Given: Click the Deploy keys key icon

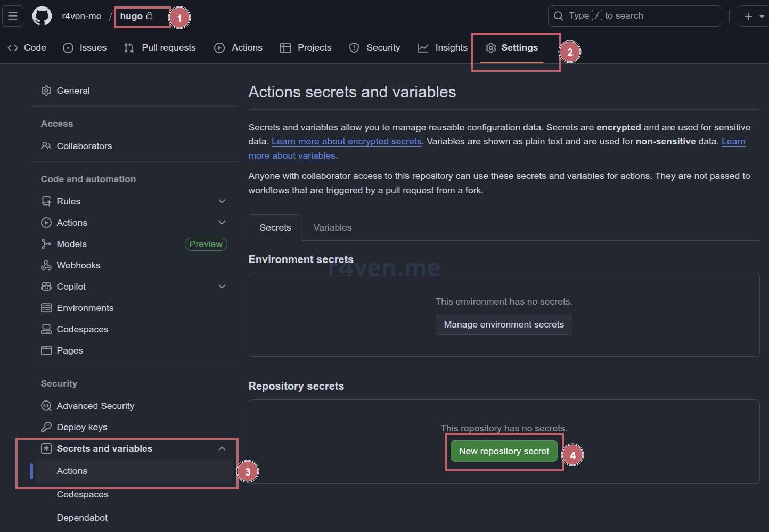Looking at the screenshot, I should (x=46, y=427).
